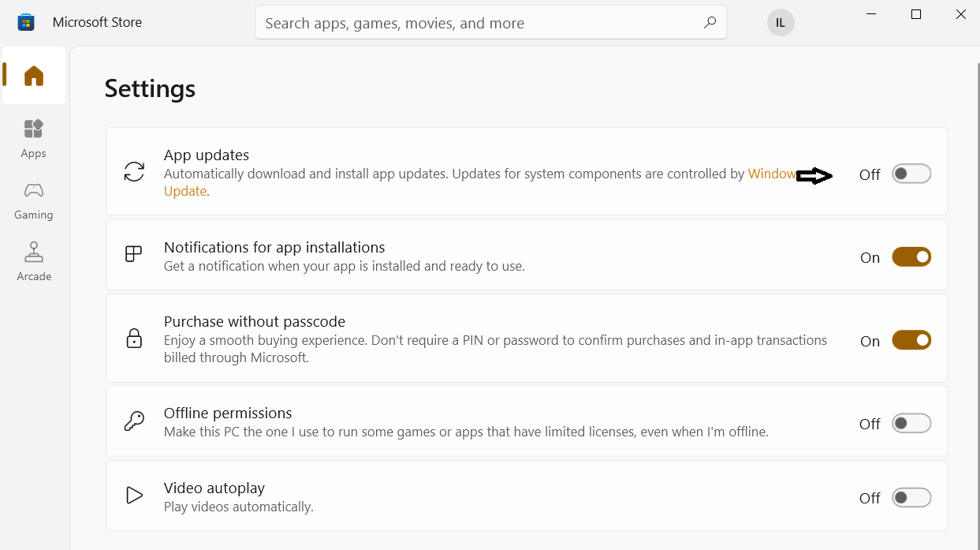The width and height of the screenshot is (980, 550).
Task: Click the Purchase without passcode lock icon
Action: [x=134, y=339]
